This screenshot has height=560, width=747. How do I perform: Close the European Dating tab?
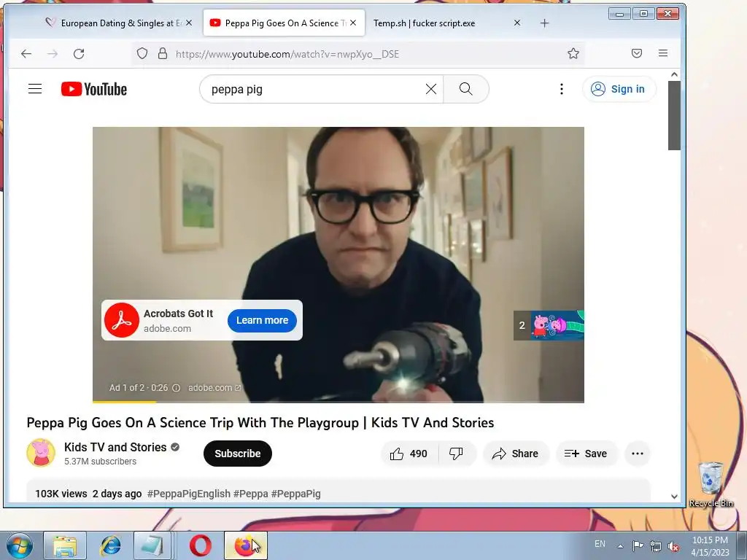189,23
